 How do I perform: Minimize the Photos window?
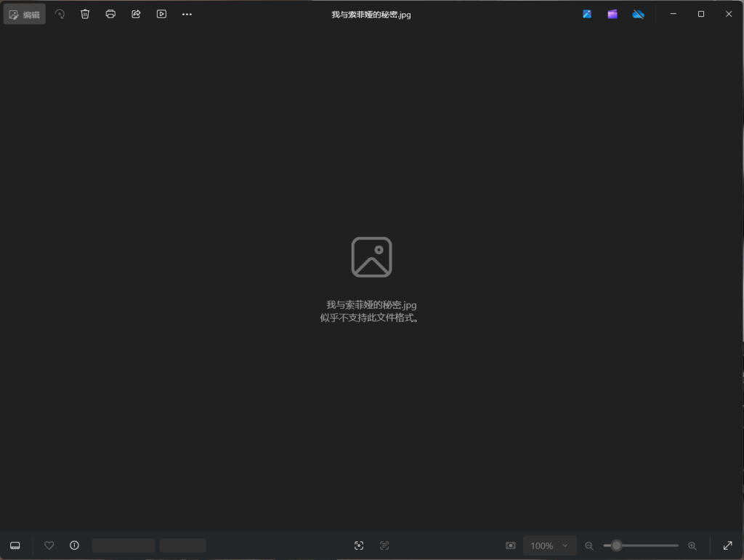[674, 14]
